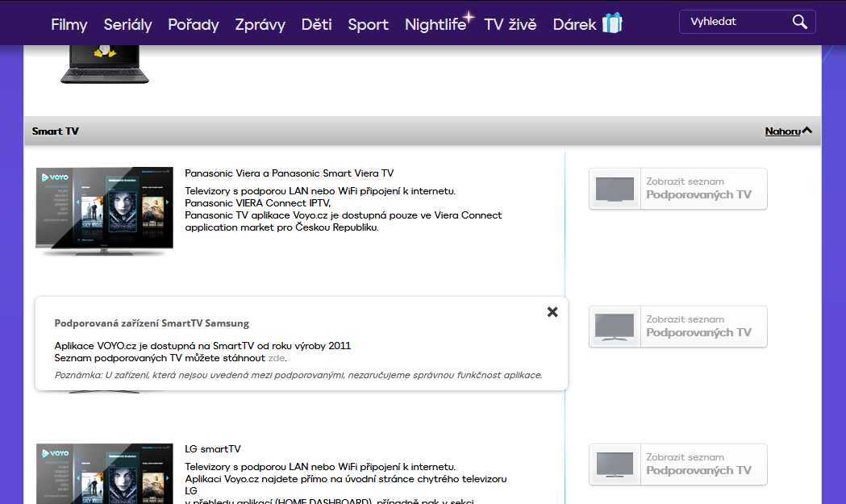Open the Filmy menu
This screenshot has height=504, width=846.
pyautogui.click(x=69, y=24)
